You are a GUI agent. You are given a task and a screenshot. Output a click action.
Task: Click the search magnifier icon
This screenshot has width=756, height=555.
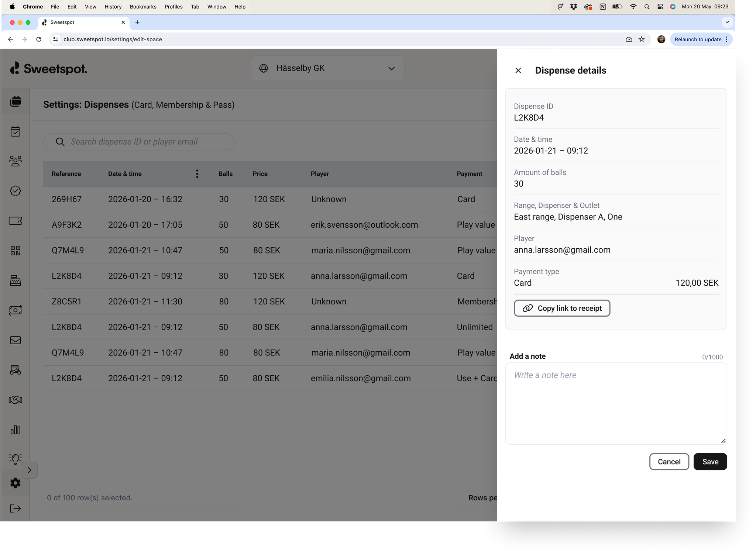click(60, 142)
